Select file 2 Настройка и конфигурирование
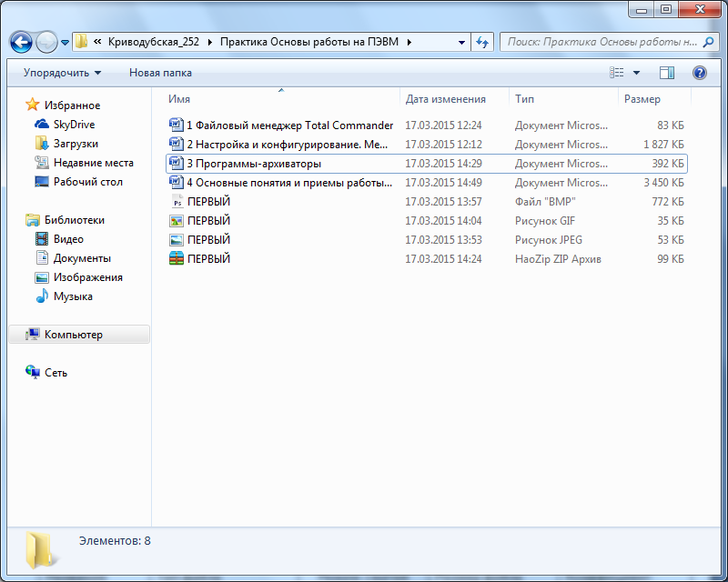Image resolution: width=728 pixels, height=582 pixels. tap(288, 145)
